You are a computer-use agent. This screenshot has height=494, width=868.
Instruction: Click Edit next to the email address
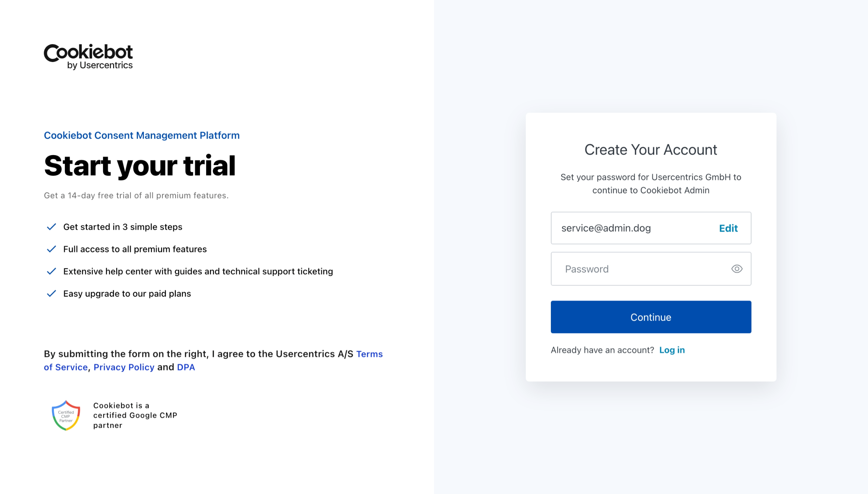(728, 228)
